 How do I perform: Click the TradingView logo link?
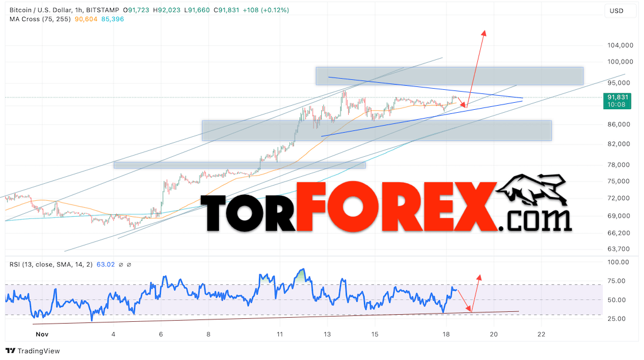click(x=33, y=351)
